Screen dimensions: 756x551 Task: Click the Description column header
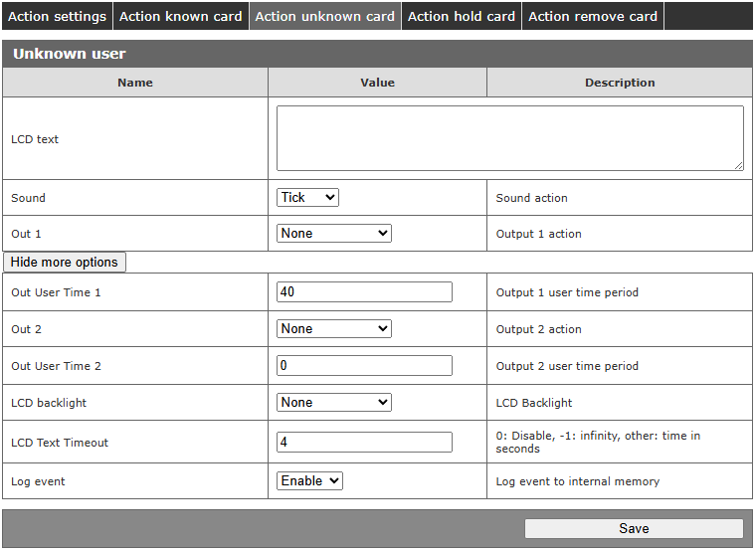620,83
